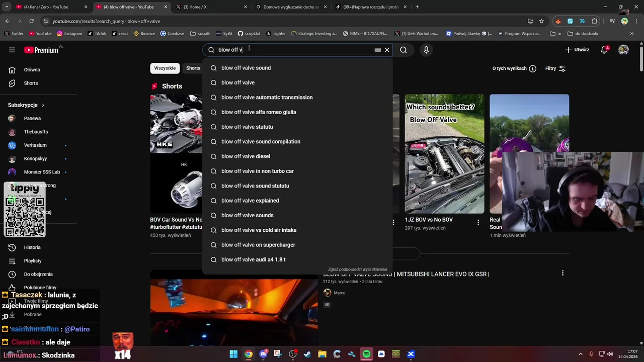Click in the YouTube search text field

click(x=294, y=50)
